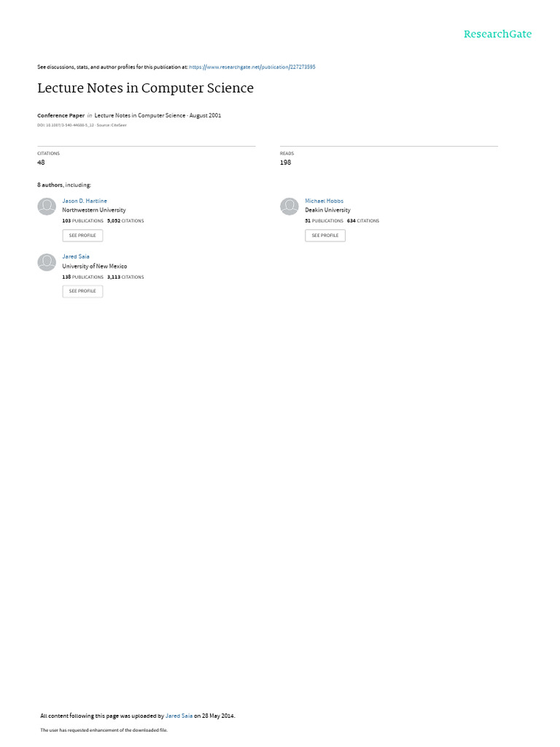Viewport: 560px width, 747px height.
Task: Click the citations count 48
Action: [x=41, y=163]
